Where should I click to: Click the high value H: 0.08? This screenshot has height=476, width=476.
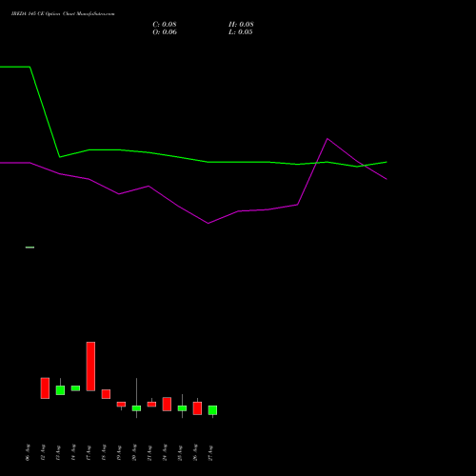(x=241, y=25)
